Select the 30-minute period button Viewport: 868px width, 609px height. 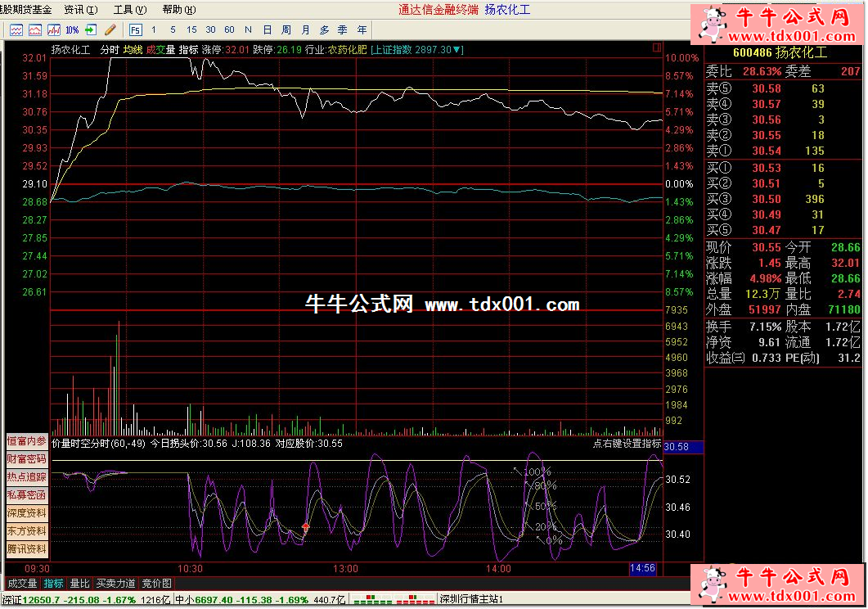[x=210, y=30]
